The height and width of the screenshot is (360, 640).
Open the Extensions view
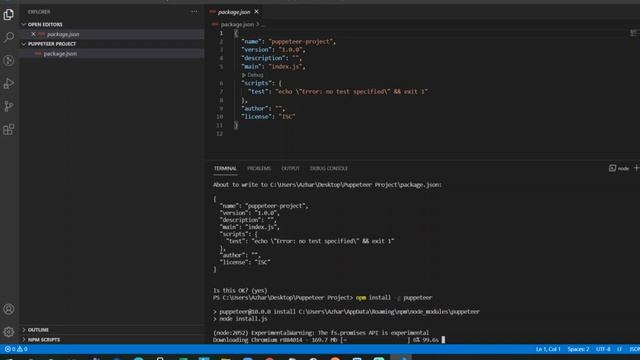[x=9, y=129]
